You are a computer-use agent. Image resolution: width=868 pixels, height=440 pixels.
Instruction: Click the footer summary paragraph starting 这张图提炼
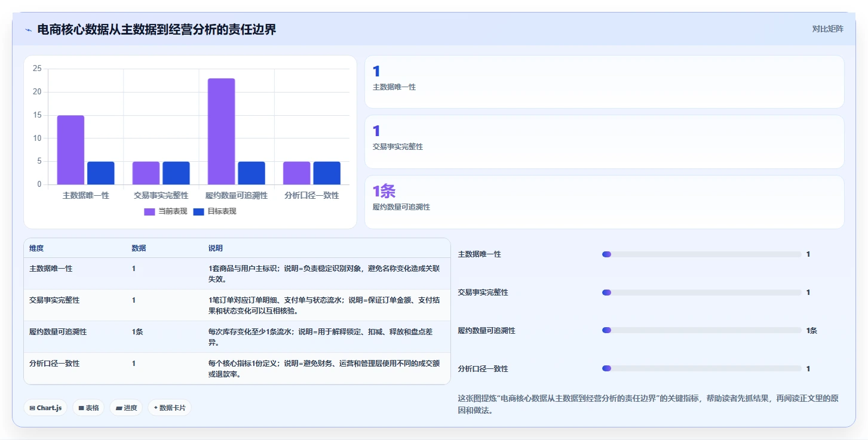tap(648, 404)
